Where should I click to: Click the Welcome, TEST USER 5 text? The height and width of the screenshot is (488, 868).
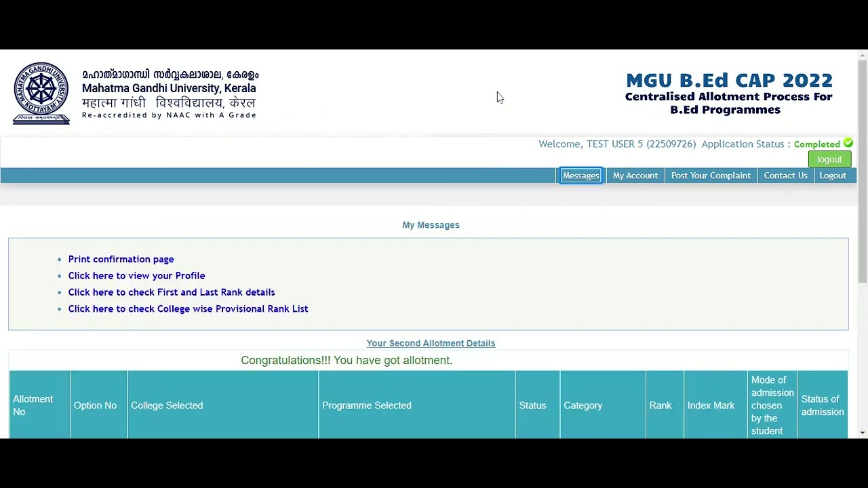pyautogui.click(x=617, y=144)
